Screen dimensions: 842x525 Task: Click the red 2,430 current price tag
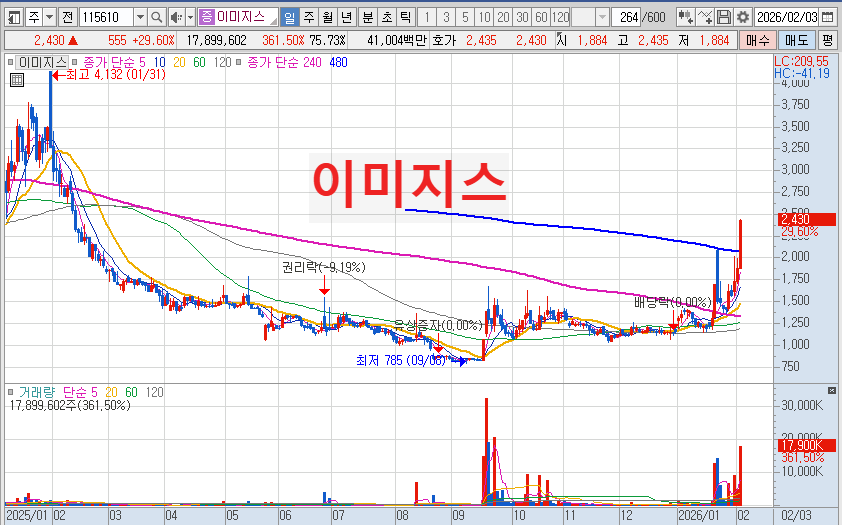(807, 219)
